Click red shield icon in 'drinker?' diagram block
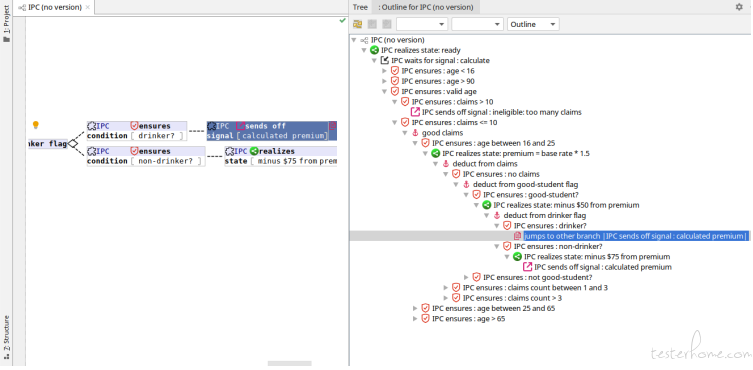Viewport: 753px width, 370px height. click(134, 126)
